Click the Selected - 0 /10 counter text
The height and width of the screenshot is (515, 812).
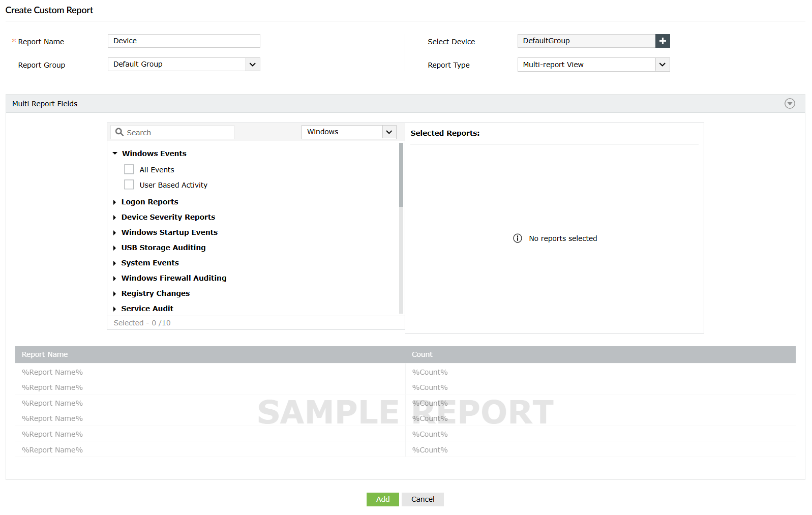(x=142, y=323)
